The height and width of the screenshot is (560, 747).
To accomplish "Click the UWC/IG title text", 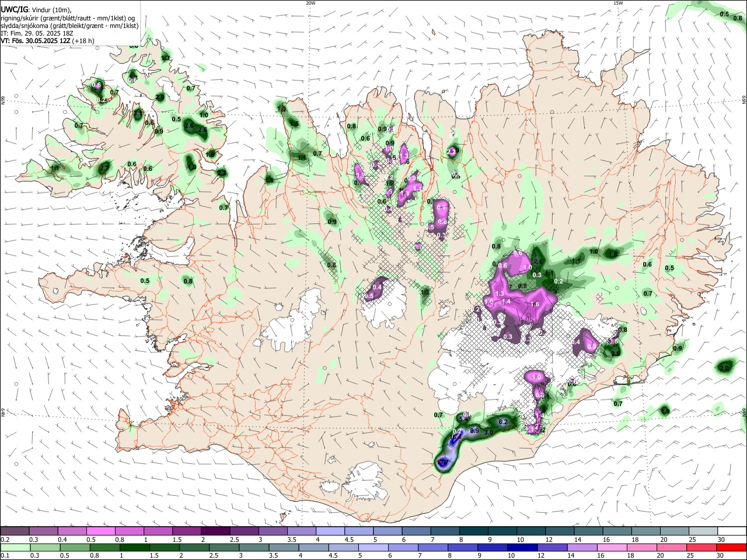I will (x=15, y=9).
